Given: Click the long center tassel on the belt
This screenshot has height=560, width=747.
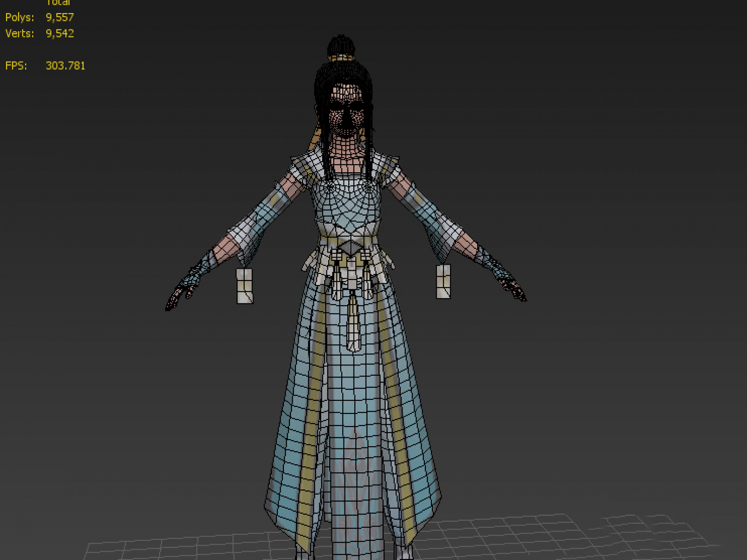Looking at the screenshot, I should coord(353,321).
